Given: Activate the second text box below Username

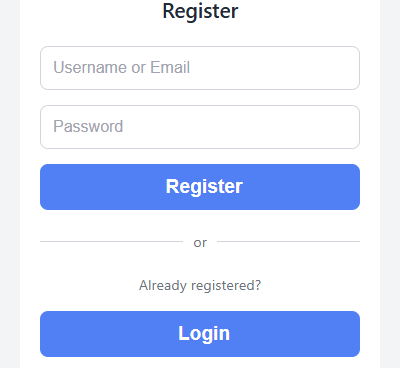Looking at the screenshot, I should tap(200, 127).
